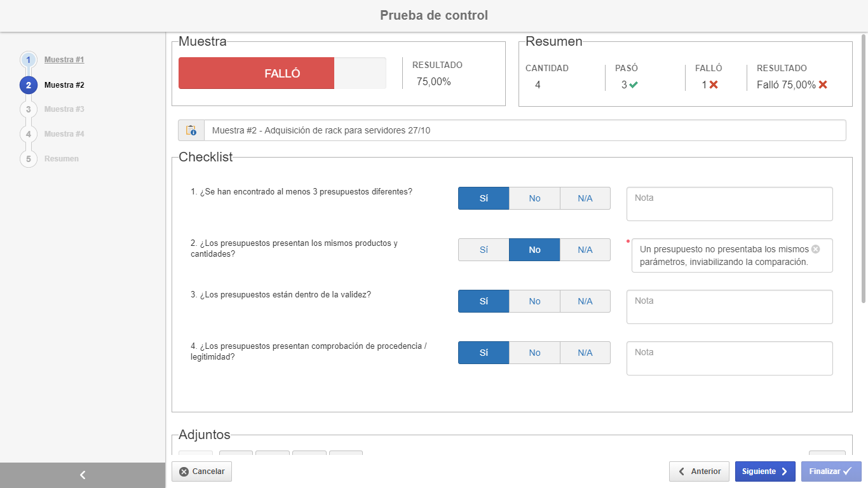Select Muestra #2 step in sidebar
Screen dimensions: 868x488
point(64,85)
